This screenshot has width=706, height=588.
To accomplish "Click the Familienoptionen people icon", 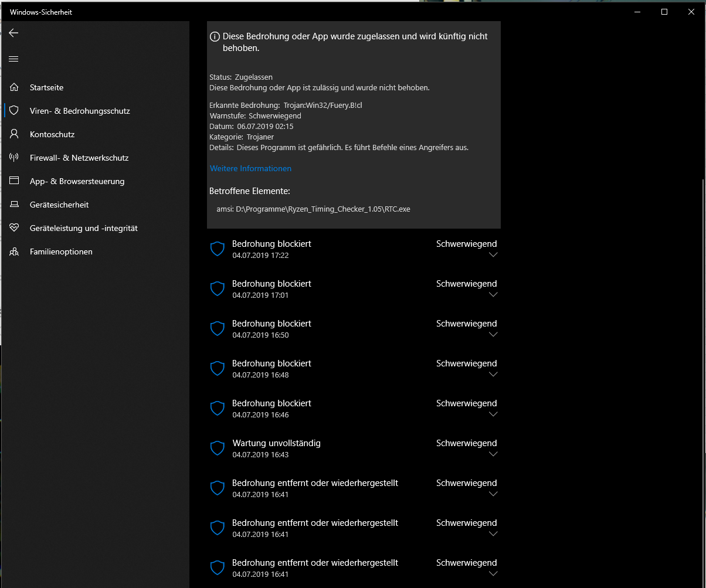I will pos(15,251).
